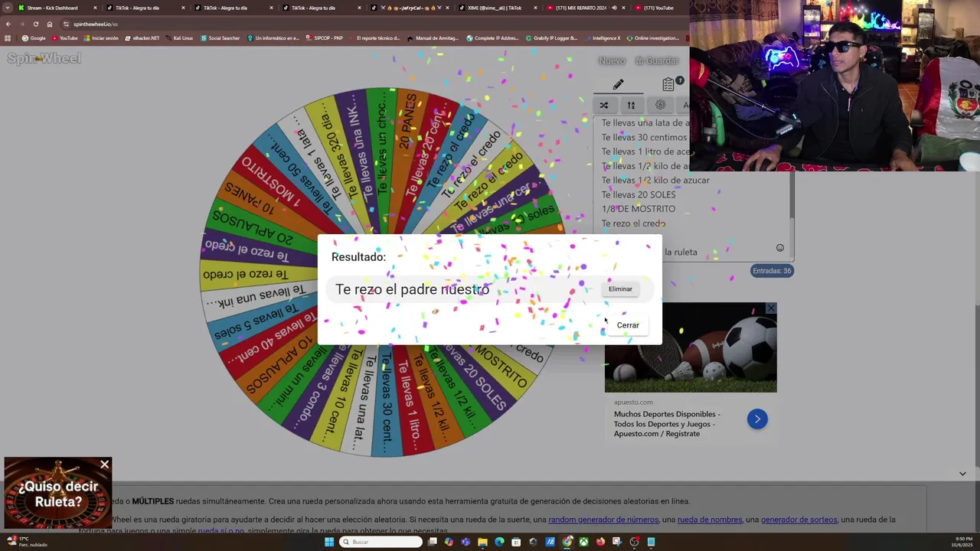
Task: Open OBS Studio from taskbar
Action: (634, 542)
